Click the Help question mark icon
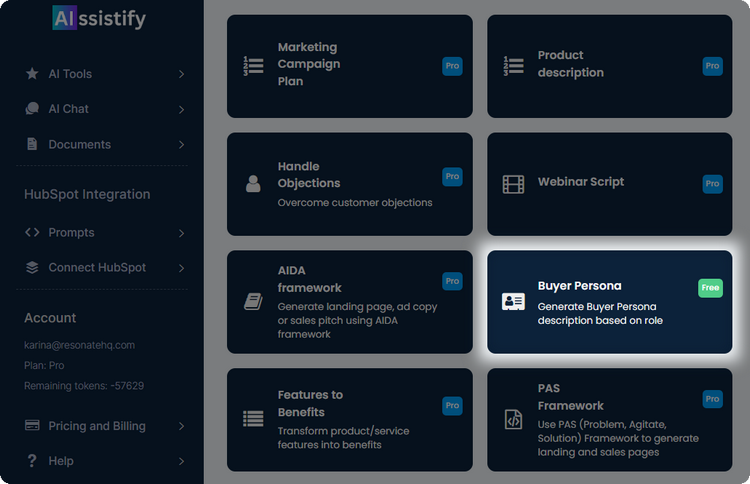Image resolution: width=750 pixels, height=484 pixels. (32, 461)
